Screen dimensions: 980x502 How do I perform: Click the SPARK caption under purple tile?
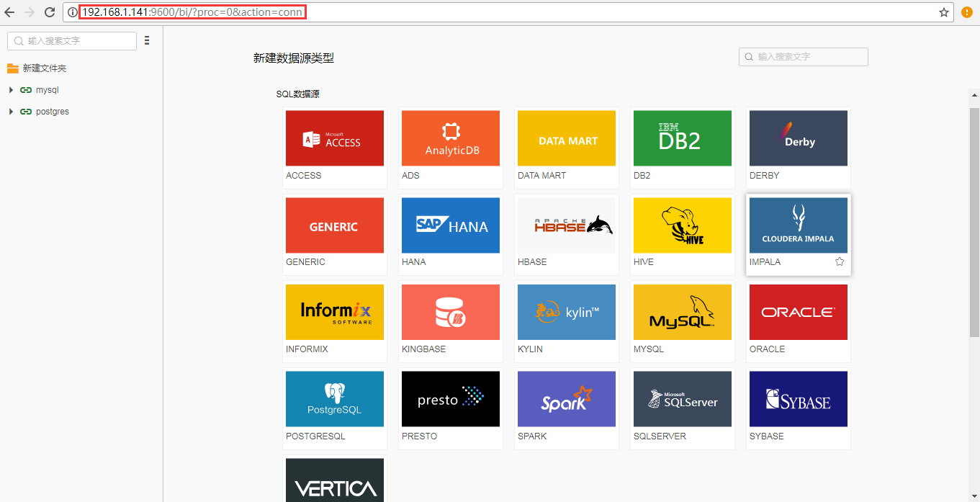click(x=532, y=436)
